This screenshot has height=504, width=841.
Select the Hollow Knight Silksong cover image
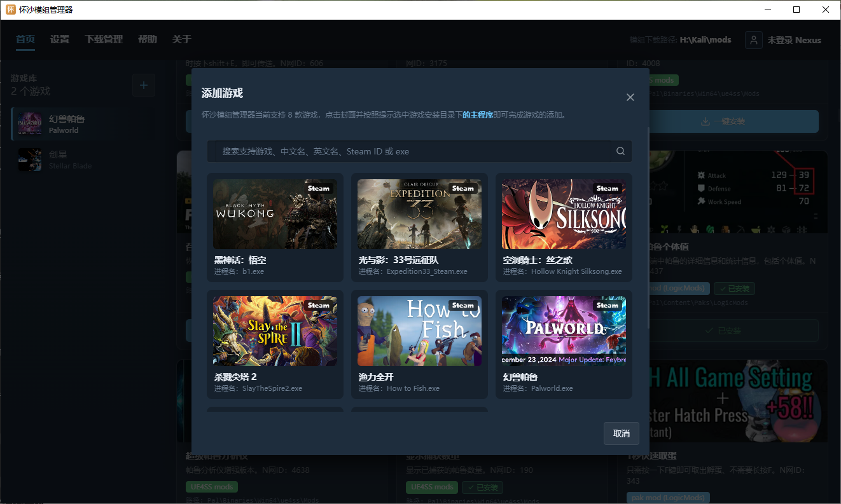point(564,214)
